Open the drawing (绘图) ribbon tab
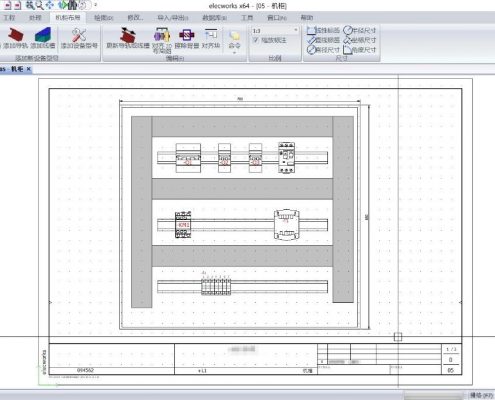Viewport: 495px width, 400px height. click(x=103, y=18)
